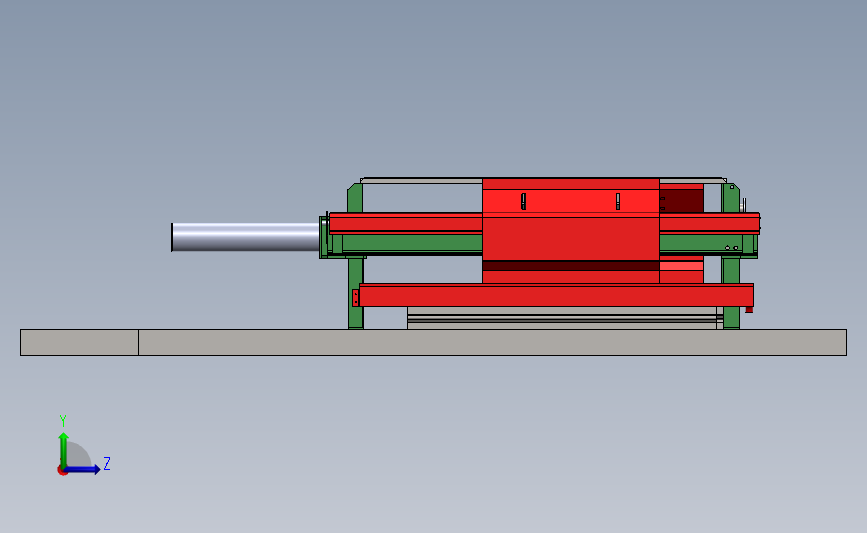Select the long red lower beam

pyautogui.click(x=556, y=295)
